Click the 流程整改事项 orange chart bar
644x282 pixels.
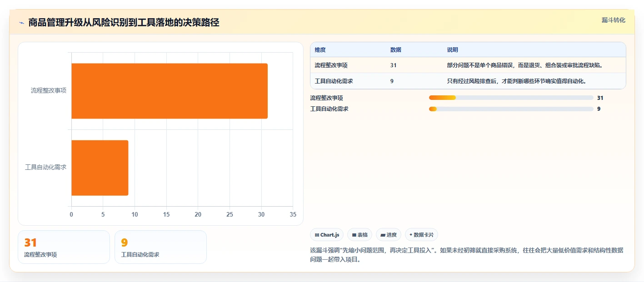click(x=170, y=91)
